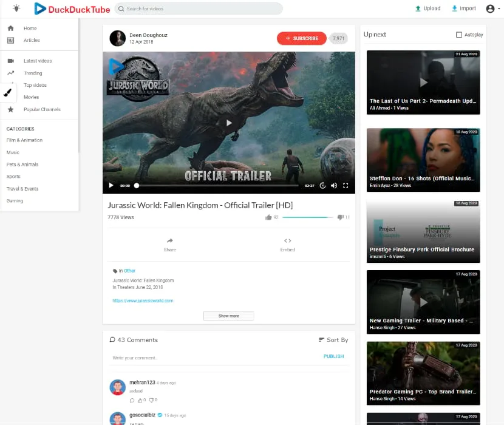Click the 7,971 subscriber count badge

point(338,38)
